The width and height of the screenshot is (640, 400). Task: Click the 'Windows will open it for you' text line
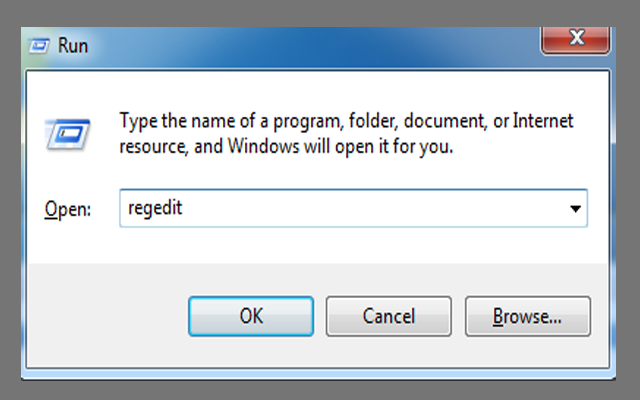(x=286, y=147)
